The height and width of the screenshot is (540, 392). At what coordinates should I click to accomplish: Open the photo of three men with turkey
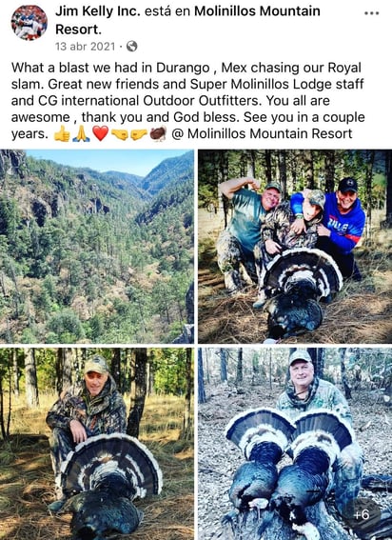[x=295, y=247]
